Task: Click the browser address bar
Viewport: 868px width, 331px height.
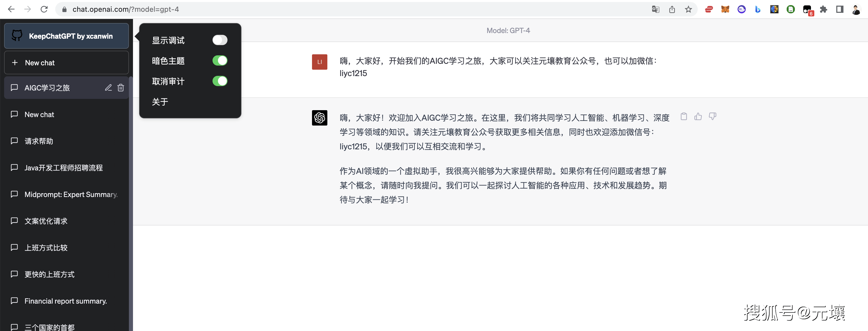Action: [125, 9]
